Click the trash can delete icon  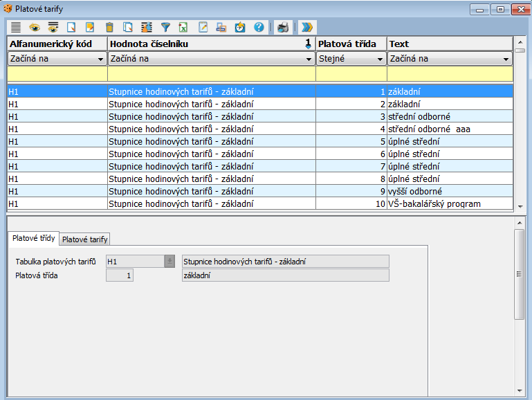point(109,27)
